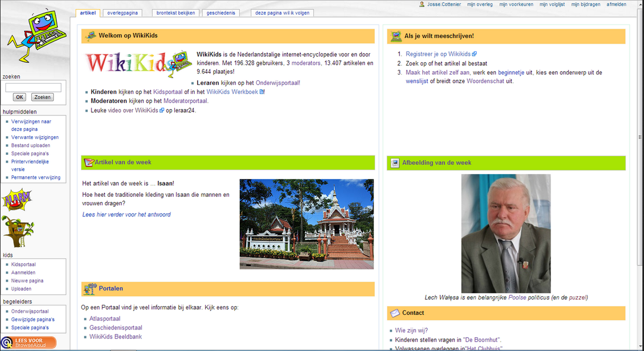Click 'afmelden' to log out
Image resolution: width=644 pixels, height=351 pixels.
coord(616,4)
